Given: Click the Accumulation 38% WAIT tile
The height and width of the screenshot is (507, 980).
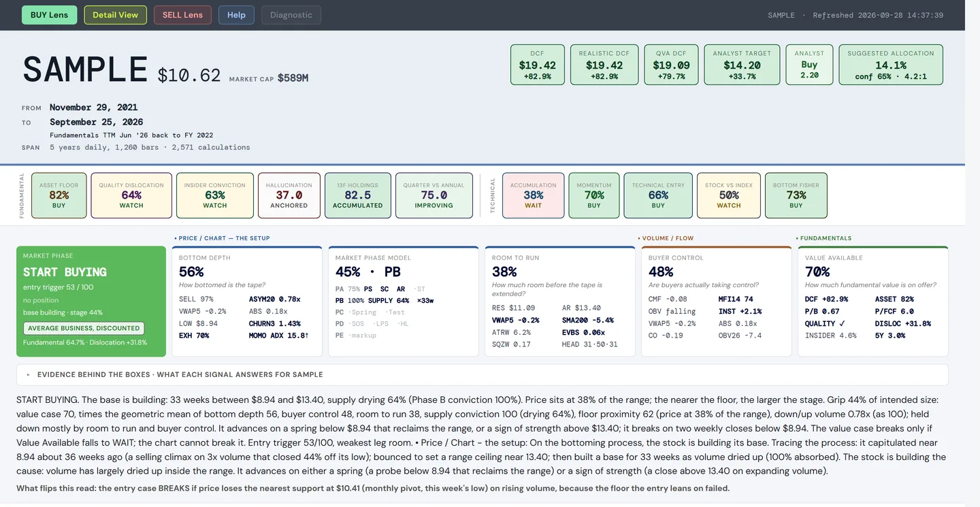Looking at the screenshot, I should tap(534, 195).
